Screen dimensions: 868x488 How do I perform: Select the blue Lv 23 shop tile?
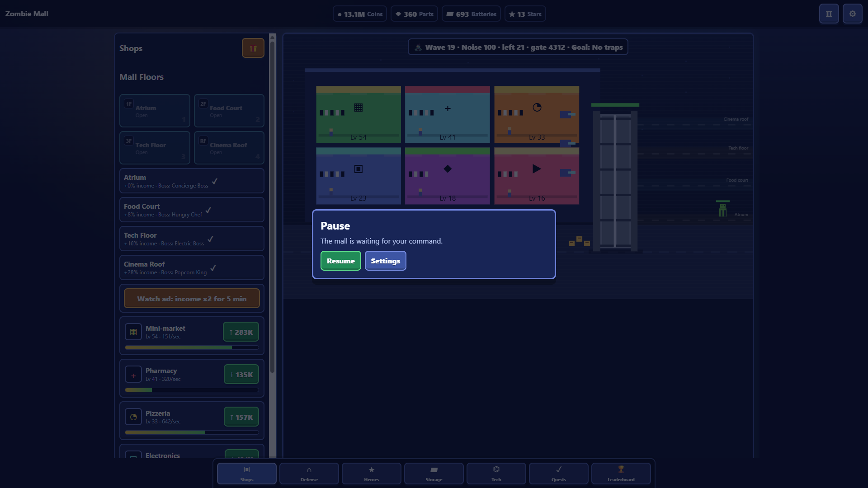click(x=359, y=176)
